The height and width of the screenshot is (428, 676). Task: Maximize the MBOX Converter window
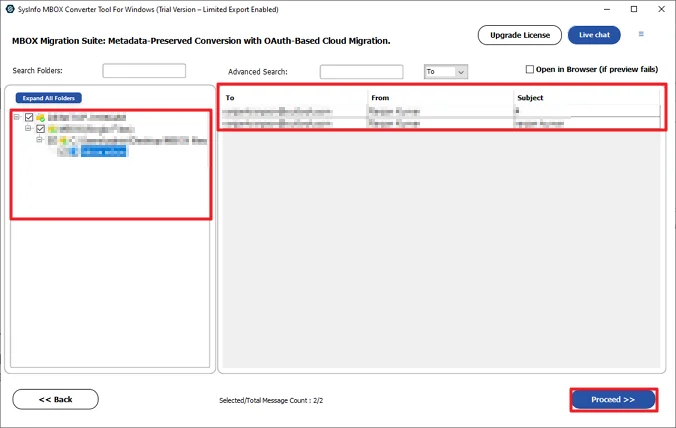pyautogui.click(x=634, y=9)
